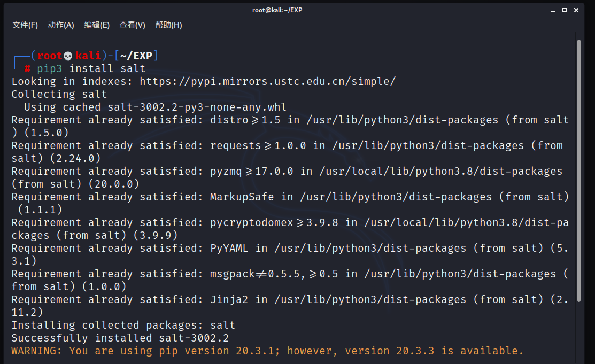Screen dimensions: 595x364
Task: Click the skull icon in the prompt
Action: pyautogui.click(x=68, y=56)
